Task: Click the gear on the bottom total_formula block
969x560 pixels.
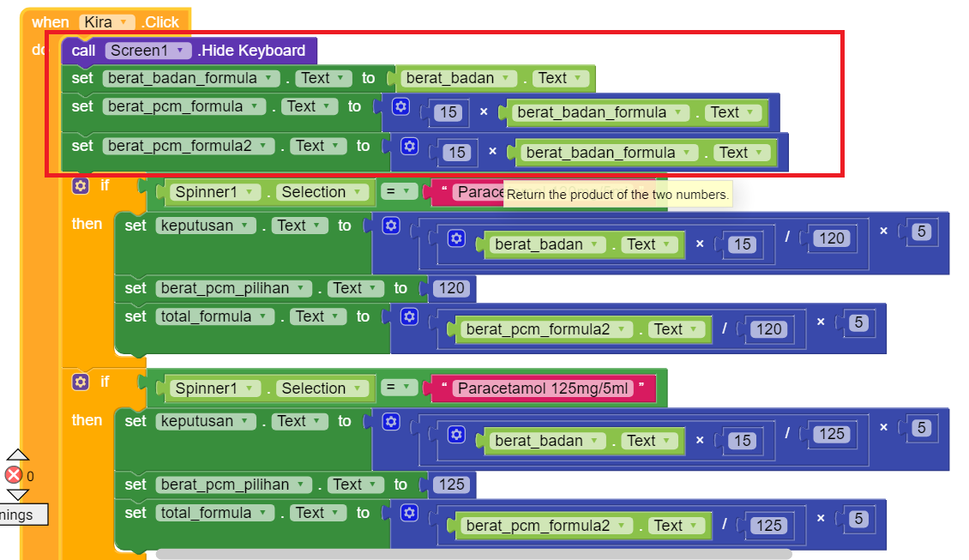Action: 408,513
